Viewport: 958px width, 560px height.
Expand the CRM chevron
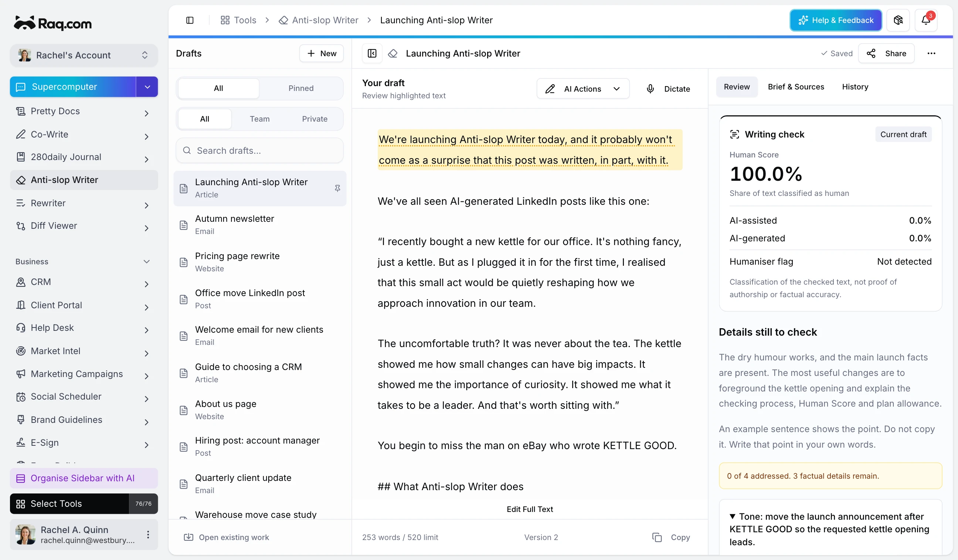coord(146,284)
